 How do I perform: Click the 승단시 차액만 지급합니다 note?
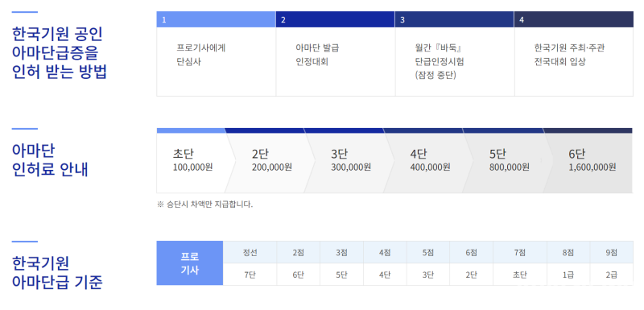[x=205, y=204]
